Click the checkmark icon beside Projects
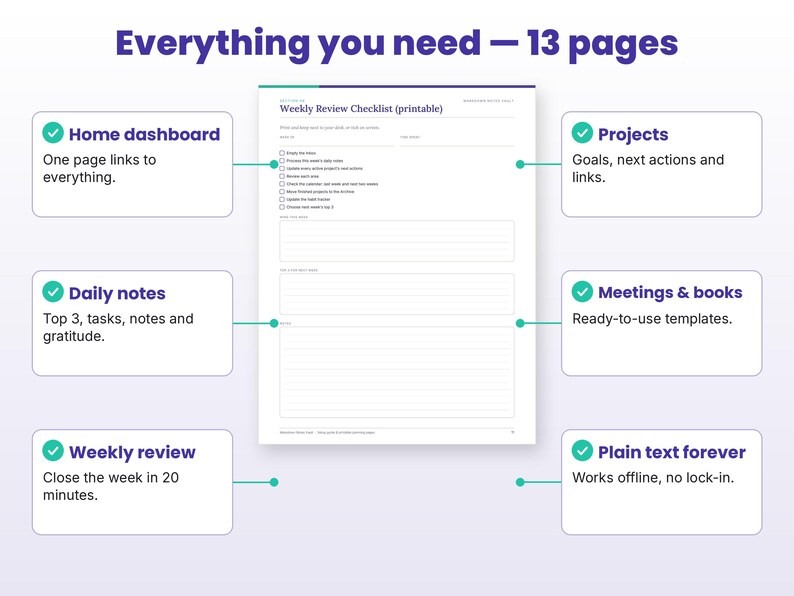794x596 pixels. coord(582,133)
